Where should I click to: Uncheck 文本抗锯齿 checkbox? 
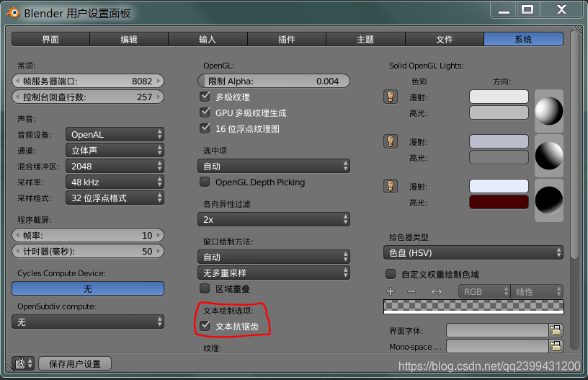pyautogui.click(x=205, y=326)
